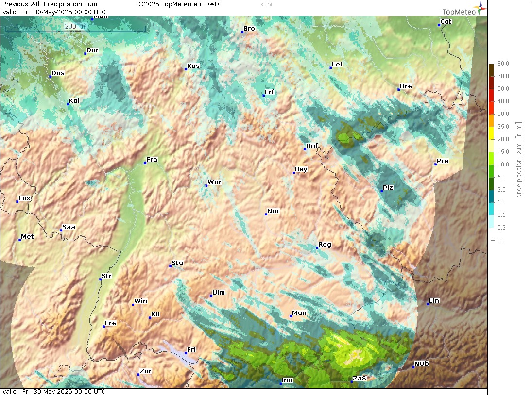Click the Fra city label
The image size is (532, 395).
pyautogui.click(x=152, y=159)
